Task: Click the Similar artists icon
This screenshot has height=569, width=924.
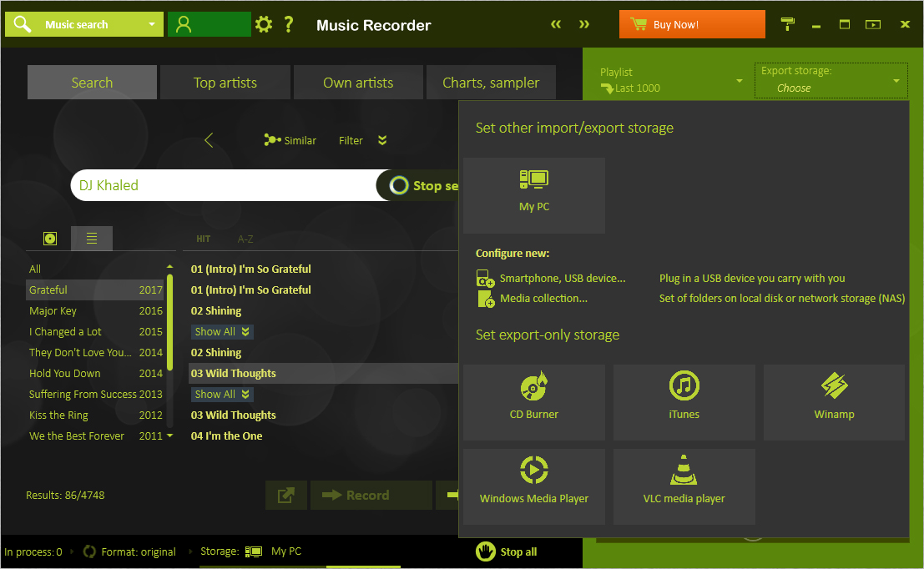Action: (x=271, y=140)
